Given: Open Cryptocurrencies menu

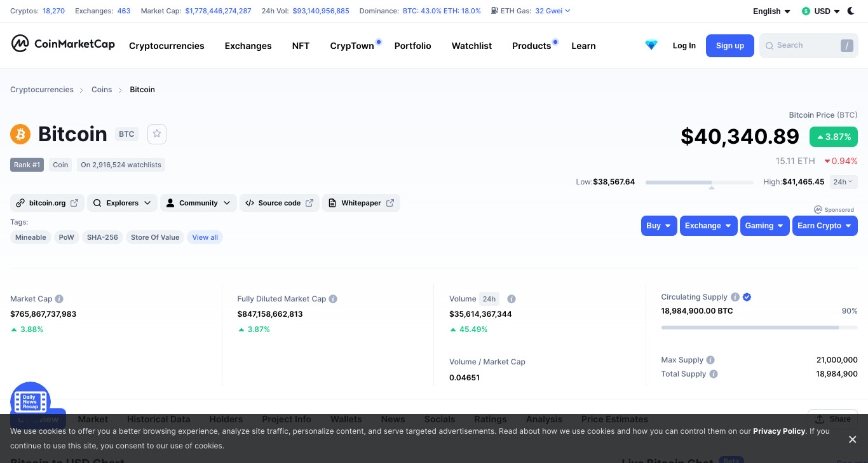Looking at the screenshot, I should click(x=166, y=46).
